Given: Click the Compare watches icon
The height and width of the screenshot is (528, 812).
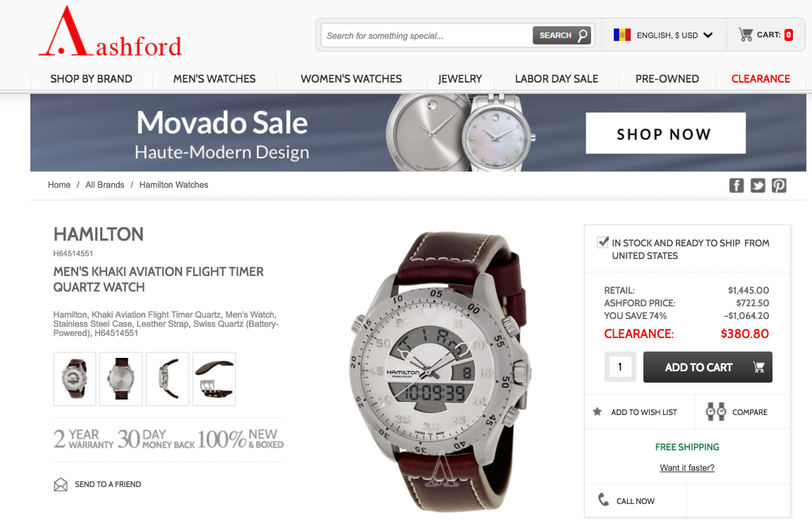Looking at the screenshot, I should (715, 412).
